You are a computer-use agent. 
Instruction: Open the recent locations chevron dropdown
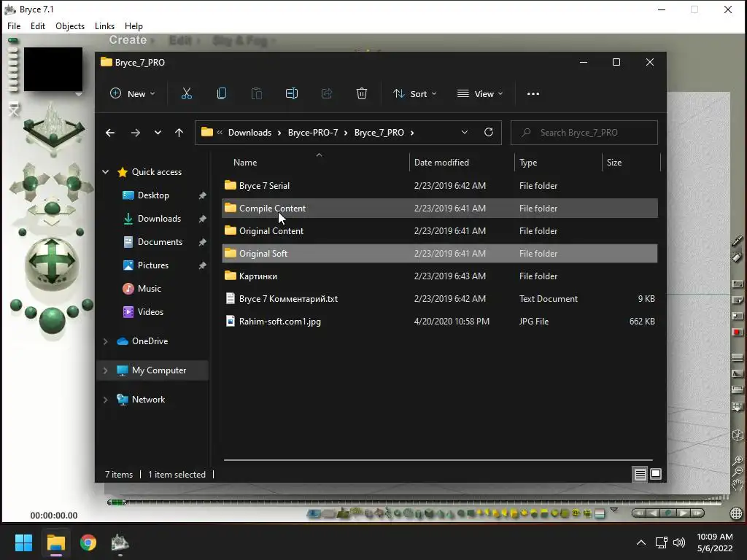[158, 133]
